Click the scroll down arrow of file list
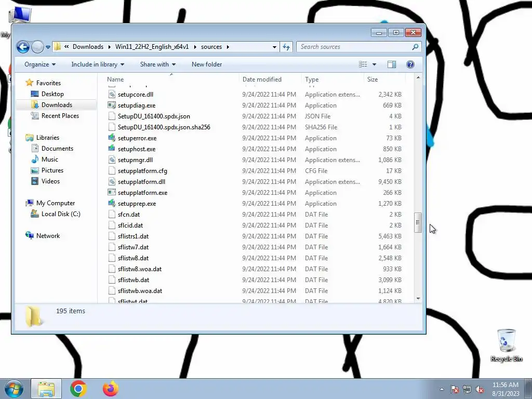 pyautogui.click(x=418, y=299)
